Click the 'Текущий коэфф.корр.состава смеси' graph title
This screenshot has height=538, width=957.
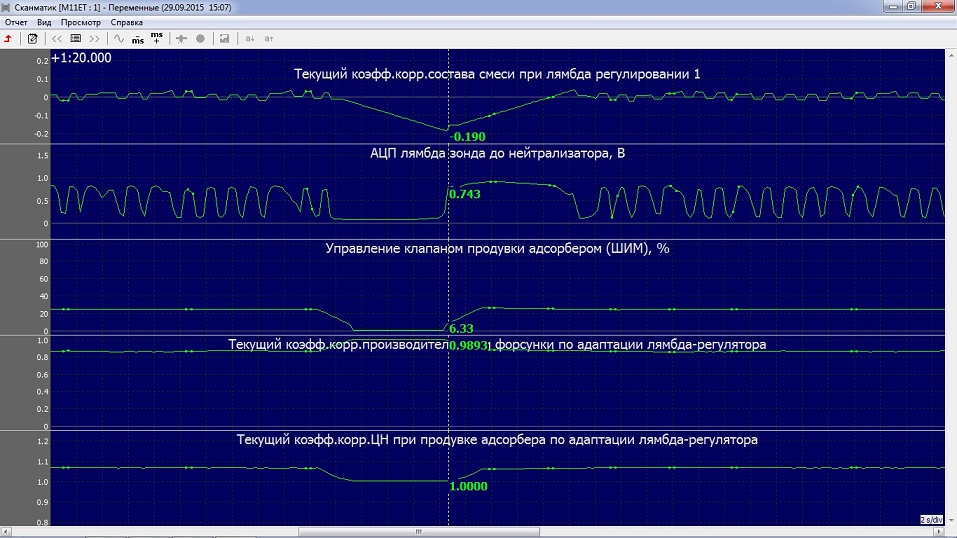point(497,74)
